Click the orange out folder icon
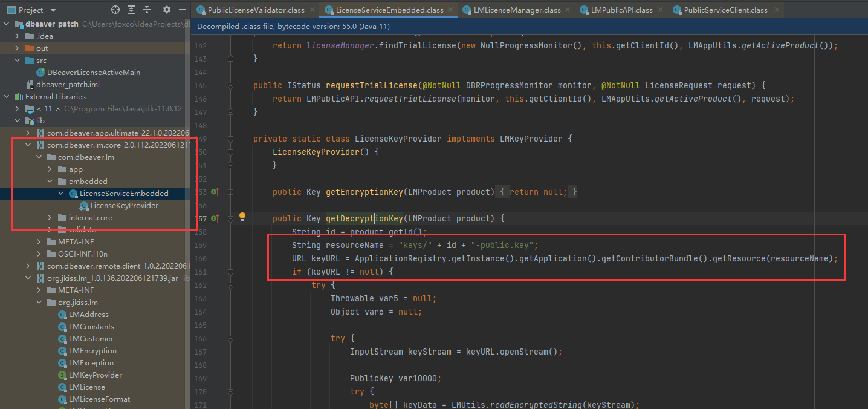The image size is (868, 409). [x=30, y=48]
